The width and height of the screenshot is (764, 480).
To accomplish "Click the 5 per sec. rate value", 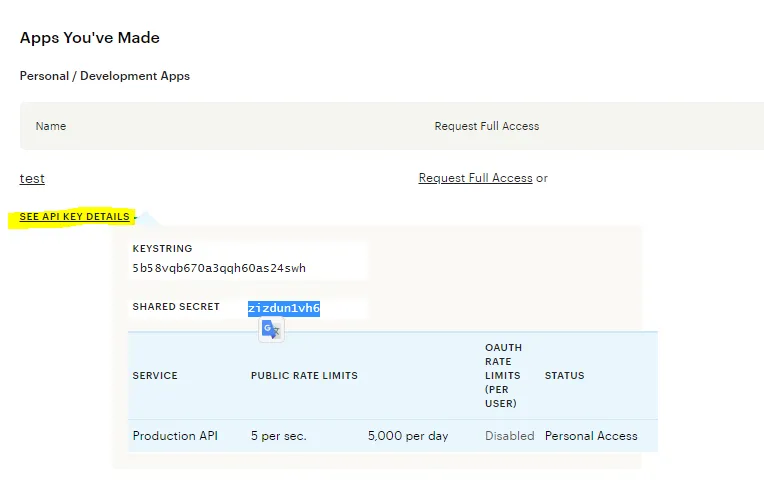I will [x=279, y=436].
